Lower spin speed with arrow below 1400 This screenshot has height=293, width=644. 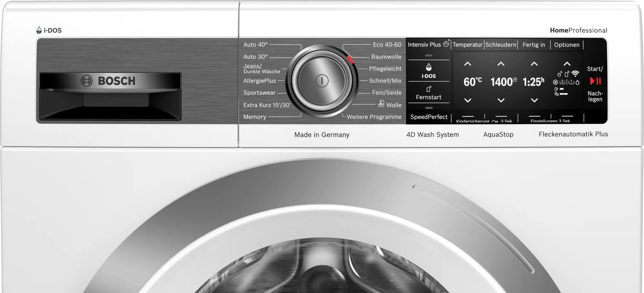pos(501,100)
